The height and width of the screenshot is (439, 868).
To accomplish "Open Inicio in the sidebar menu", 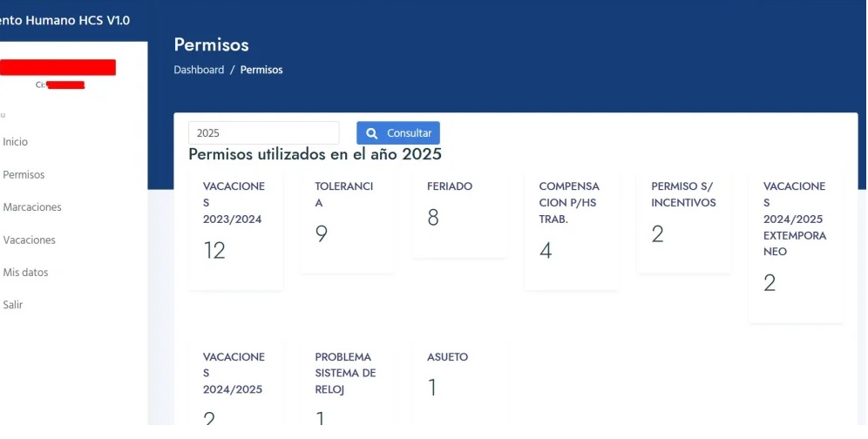I will (x=16, y=142).
